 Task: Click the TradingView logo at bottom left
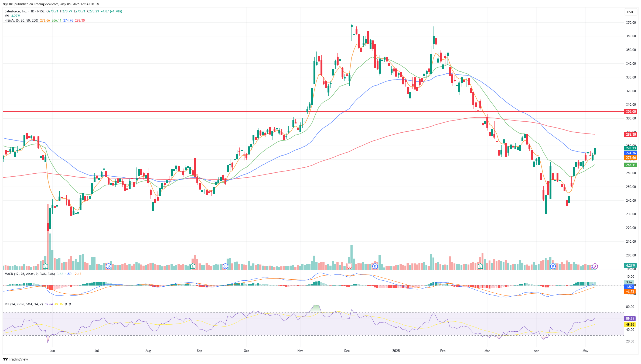click(15, 359)
